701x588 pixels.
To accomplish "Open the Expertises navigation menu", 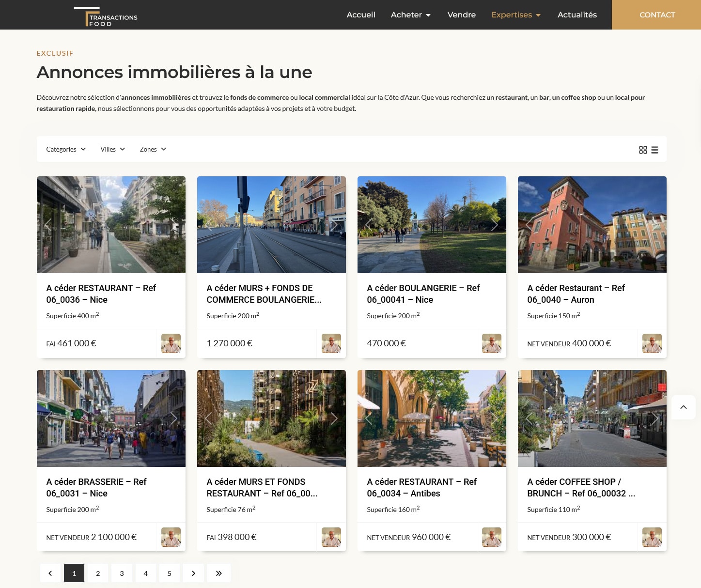I will coord(515,15).
